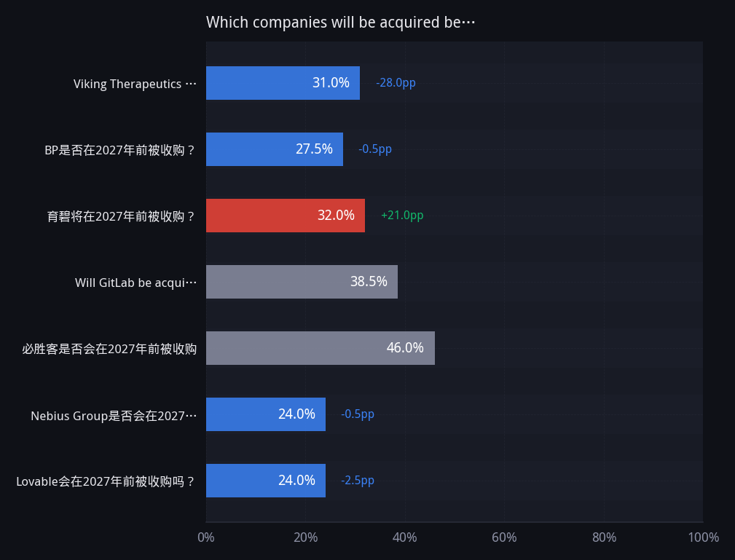Click the Viking Therapeutics 31.0% bar
735x560 pixels.
[x=283, y=83]
